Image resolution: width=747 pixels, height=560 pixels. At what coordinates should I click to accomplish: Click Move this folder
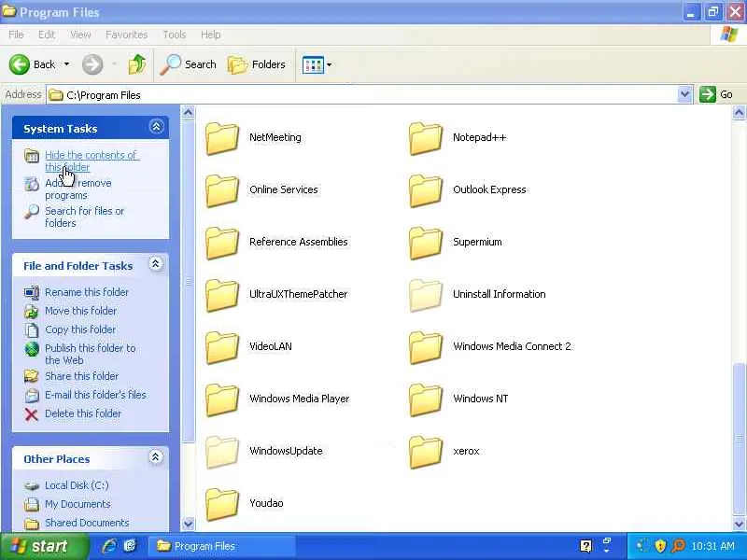(80, 311)
